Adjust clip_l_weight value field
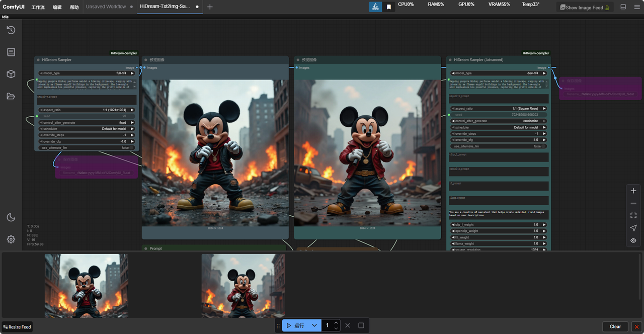The image size is (644, 334). click(x=498, y=225)
